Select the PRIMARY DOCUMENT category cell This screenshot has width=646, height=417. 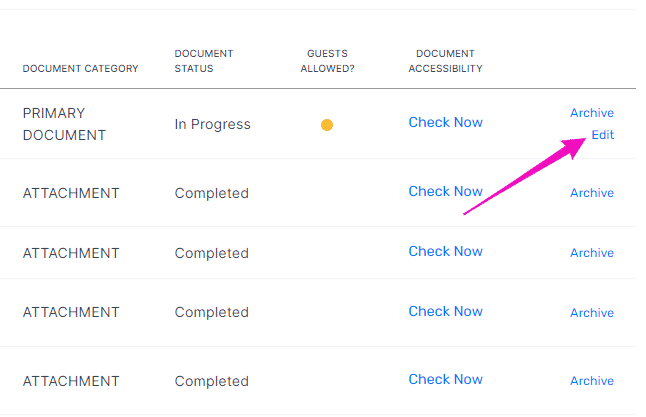(64, 124)
